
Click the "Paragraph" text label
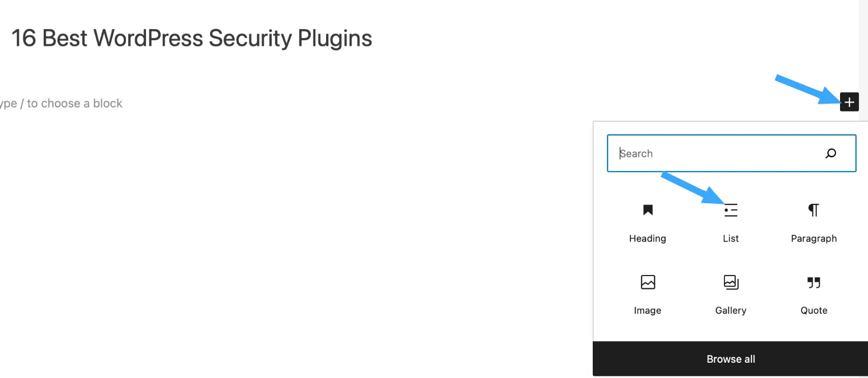pyautogui.click(x=814, y=238)
